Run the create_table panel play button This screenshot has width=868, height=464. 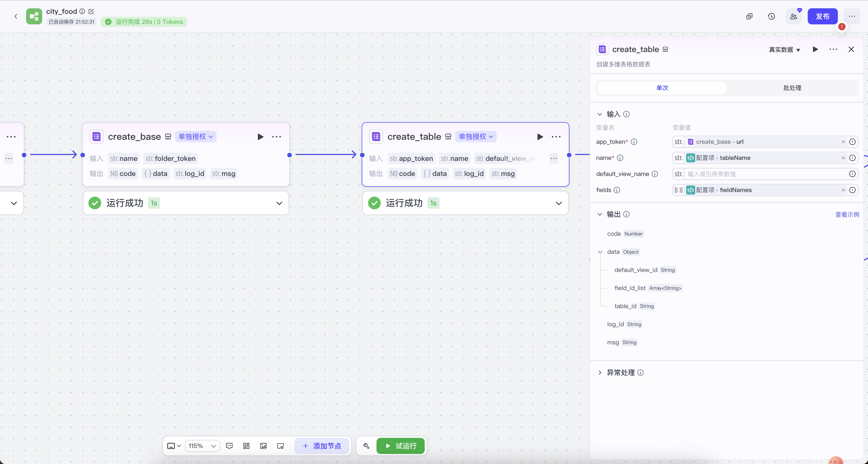tap(815, 49)
